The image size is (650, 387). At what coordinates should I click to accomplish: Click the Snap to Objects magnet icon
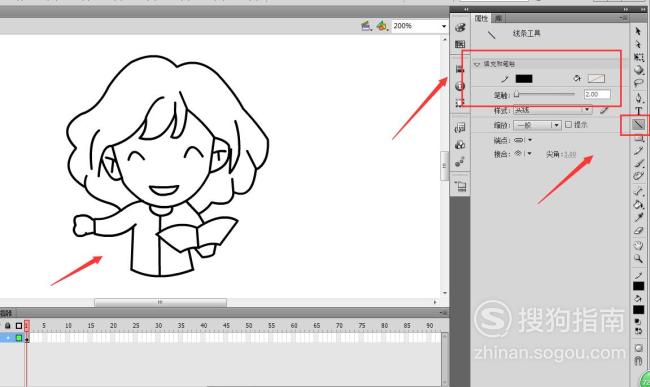click(638, 361)
